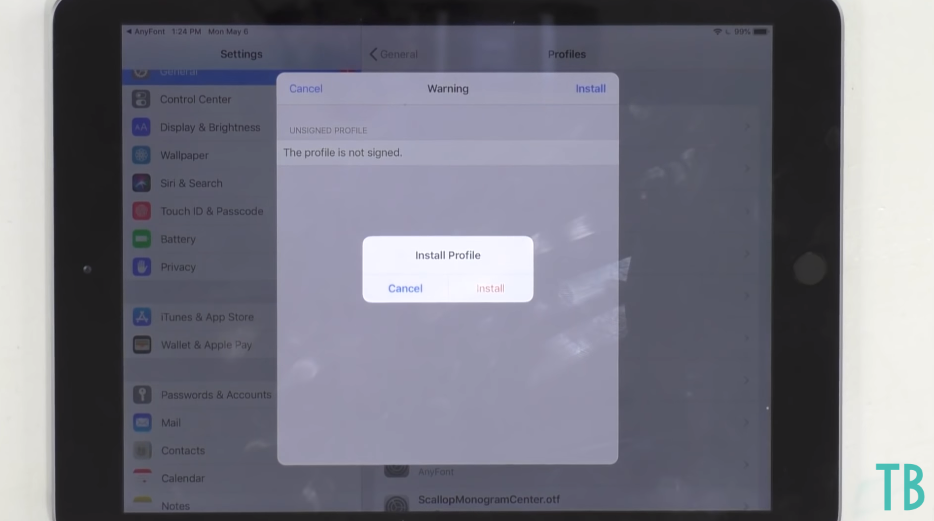Open the Privacy settings row

point(200,267)
